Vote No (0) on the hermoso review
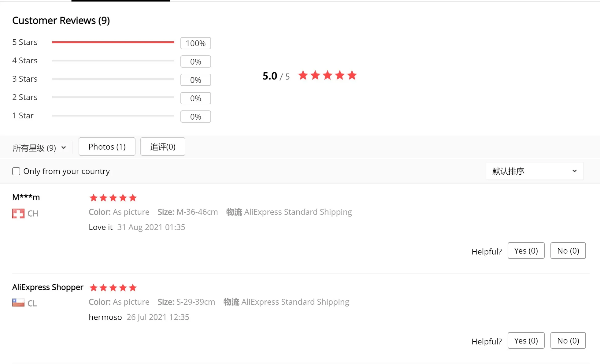Viewport: 600px width, 364px height. [x=568, y=340]
